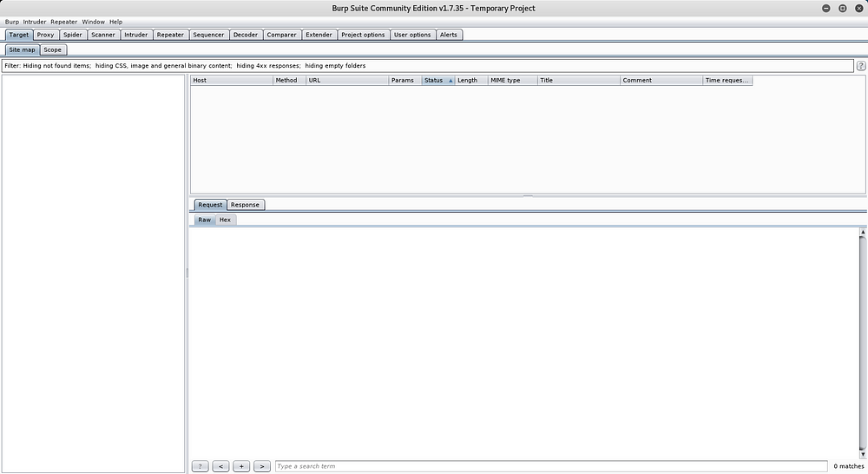This screenshot has width=868, height=474.
Task: Minimize the Burp Suite window
Action: pos(826,9)
